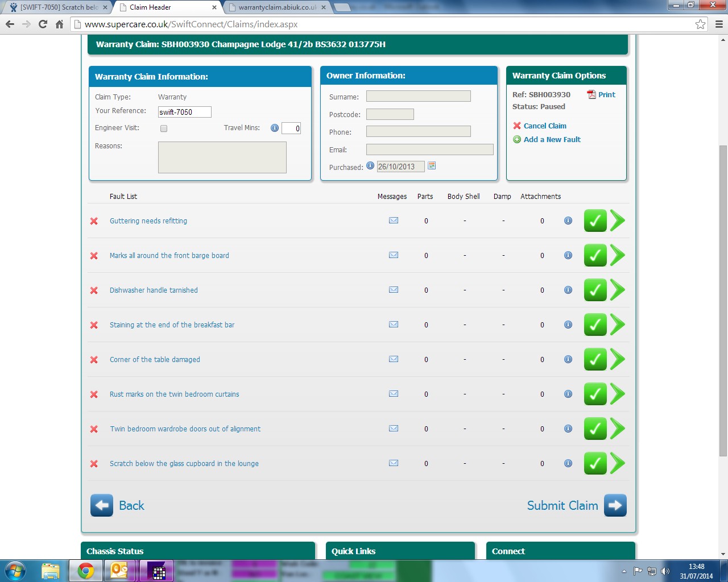Delete the Rust marks on curtains fault
Image resolution: width=728 pixels, height=582 pixels.
94,394
